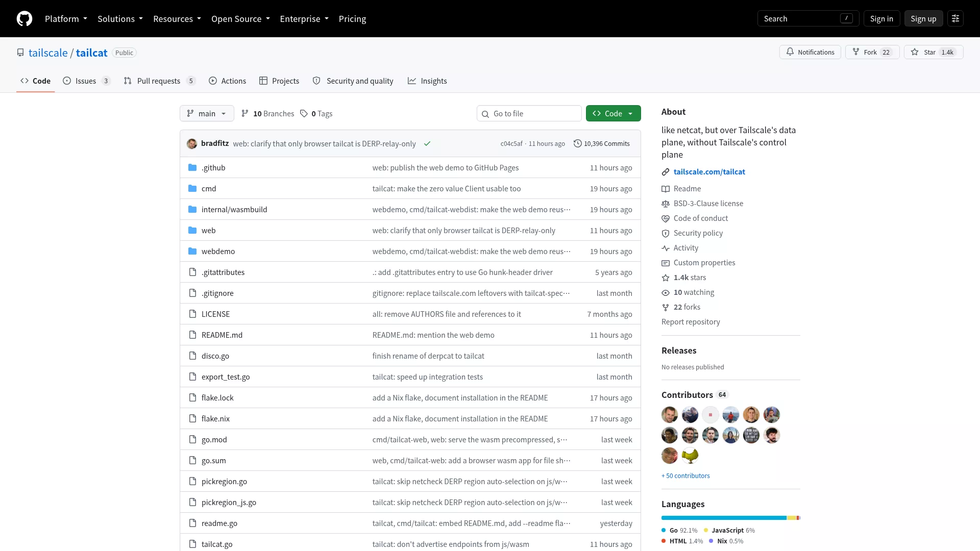980x551 pixels.
Task: Show the +50 contributors link
Action: pos(685,476)
